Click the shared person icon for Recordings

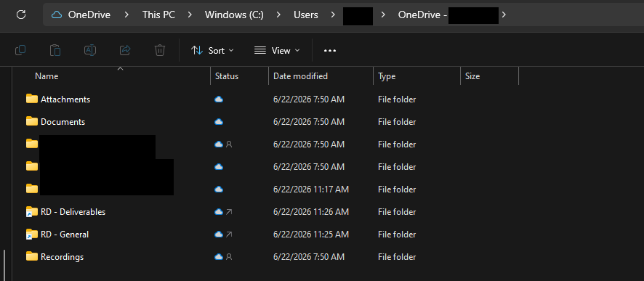[229, 257]
